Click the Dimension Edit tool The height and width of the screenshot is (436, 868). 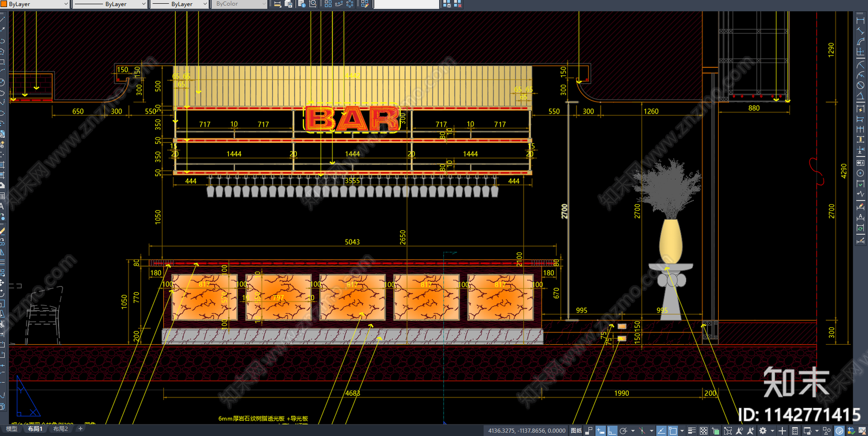click(860, 206)
